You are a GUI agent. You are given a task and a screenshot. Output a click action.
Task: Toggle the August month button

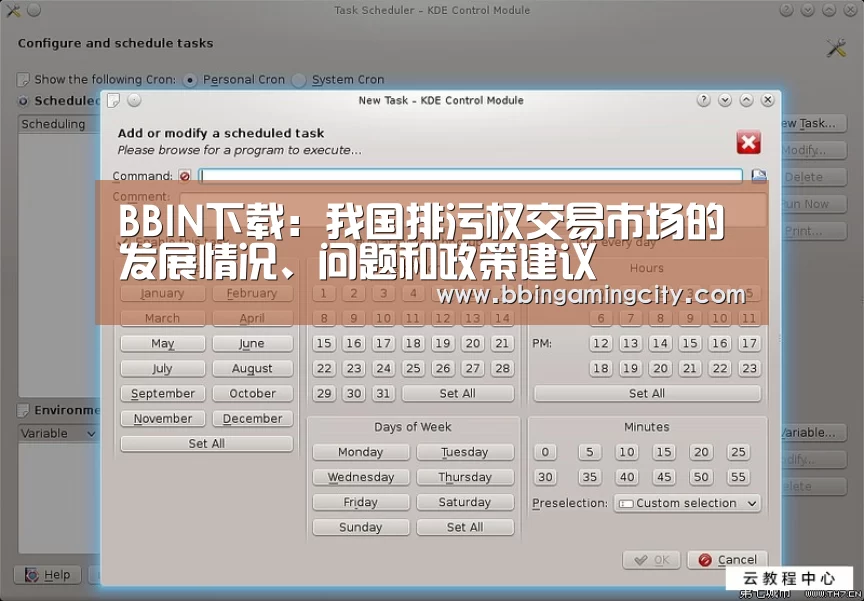click(252, 368)
